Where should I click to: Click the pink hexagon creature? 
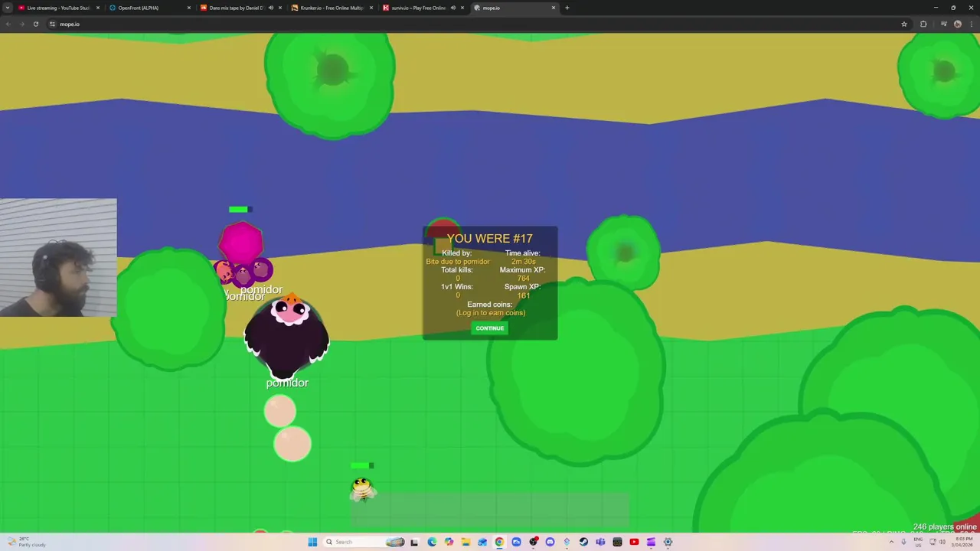[x=241, y=243]
